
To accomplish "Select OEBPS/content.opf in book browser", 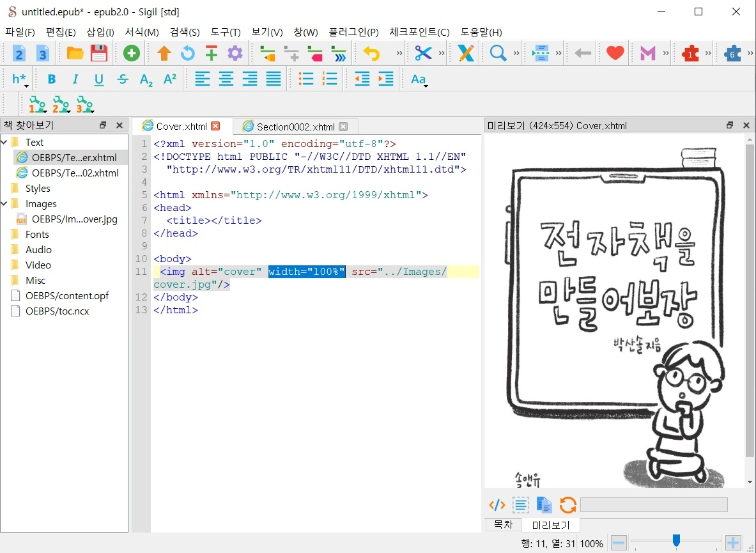I will 67,295.
